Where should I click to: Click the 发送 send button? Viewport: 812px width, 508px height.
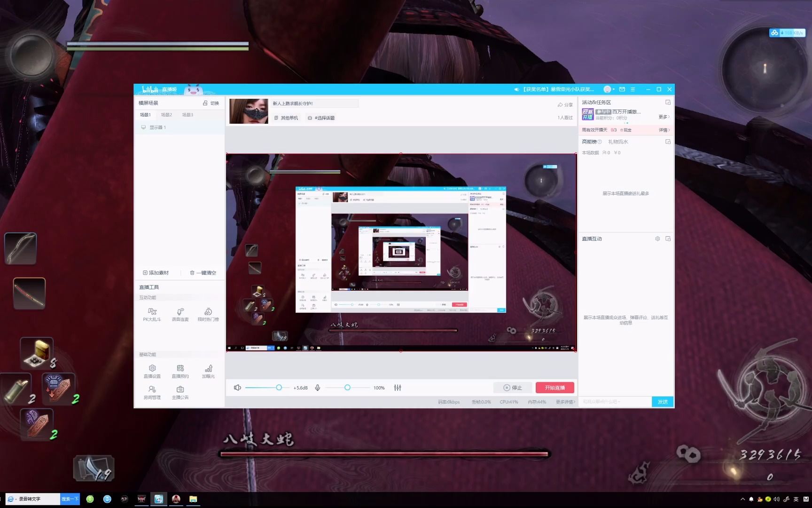coord(663,402)
